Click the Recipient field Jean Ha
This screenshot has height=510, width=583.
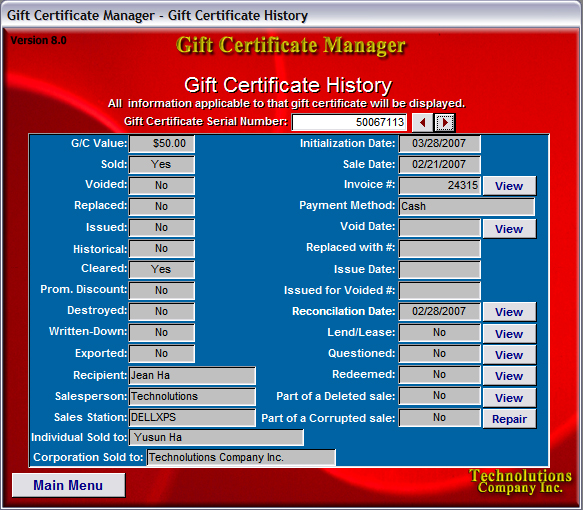tap(192, 375)
